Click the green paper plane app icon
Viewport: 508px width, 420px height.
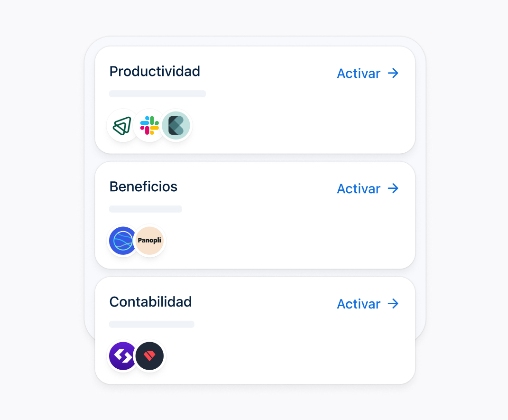(122, 125)
